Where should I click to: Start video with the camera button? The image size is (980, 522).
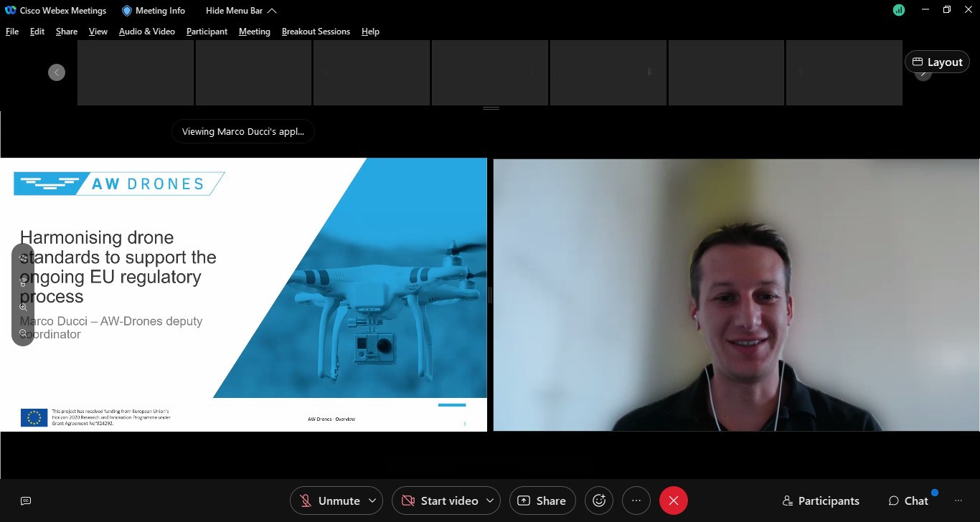click(x=439, y=500)
